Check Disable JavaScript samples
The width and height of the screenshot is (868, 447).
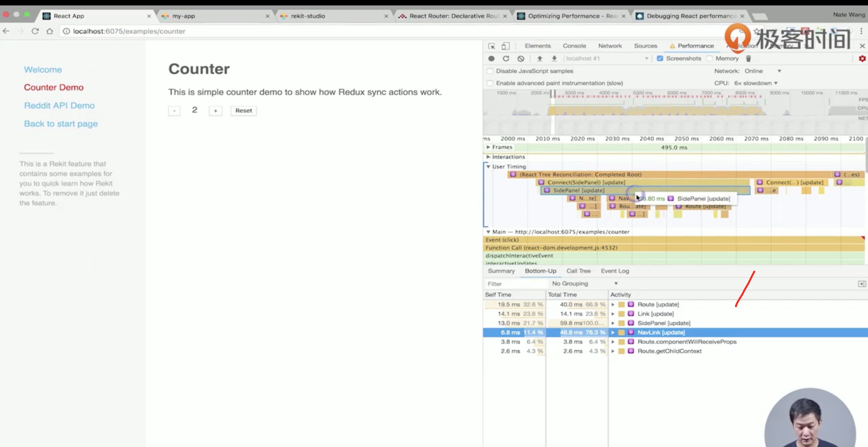tap(490, 71)
